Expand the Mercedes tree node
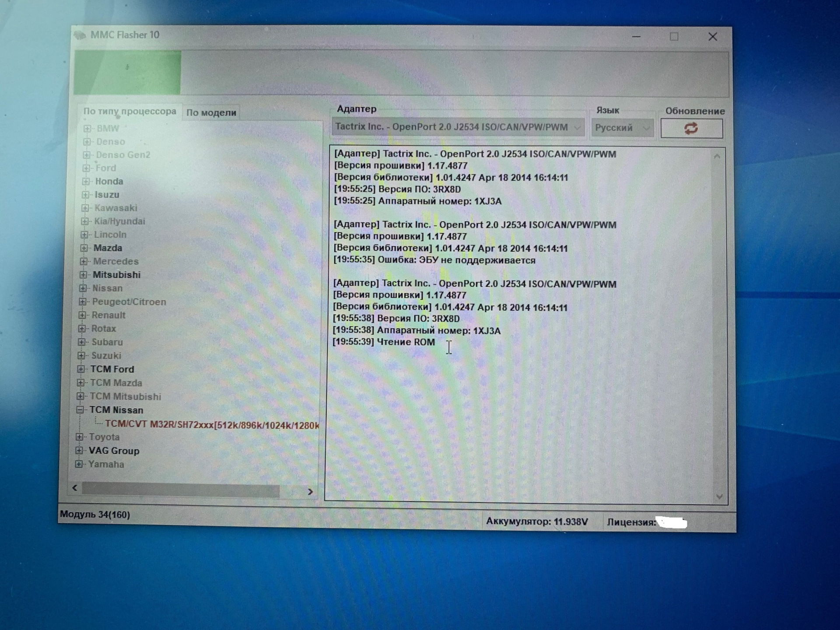 84,261
